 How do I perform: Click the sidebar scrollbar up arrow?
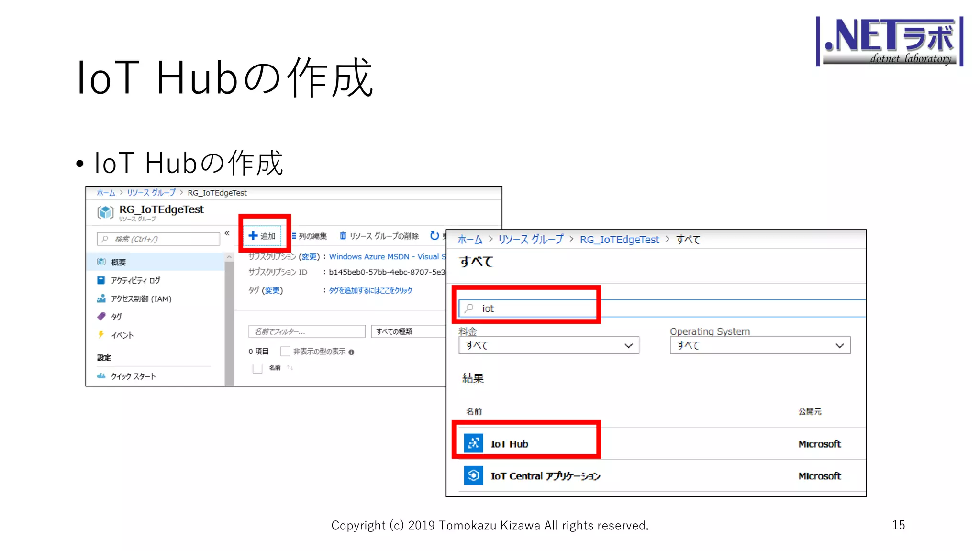point(229,257)
